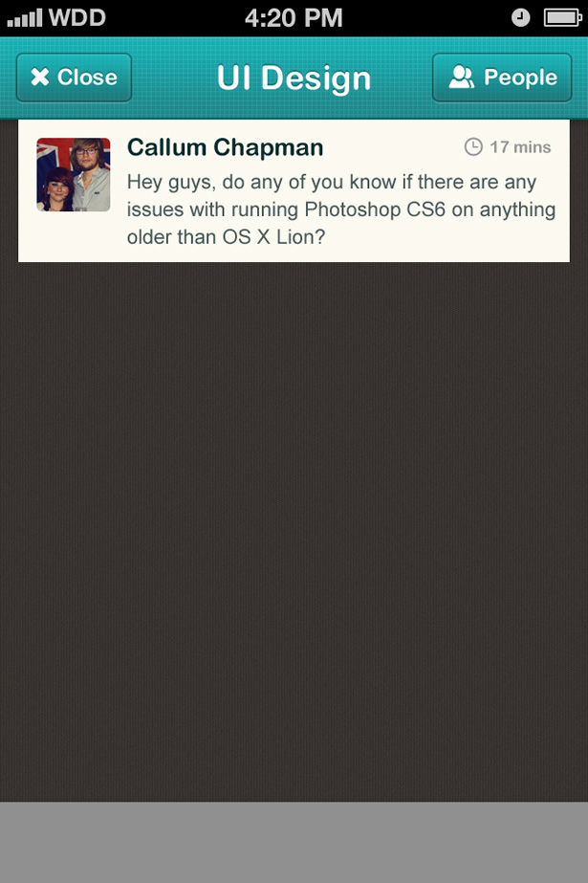Click the word issues in the message

point(155,209)
